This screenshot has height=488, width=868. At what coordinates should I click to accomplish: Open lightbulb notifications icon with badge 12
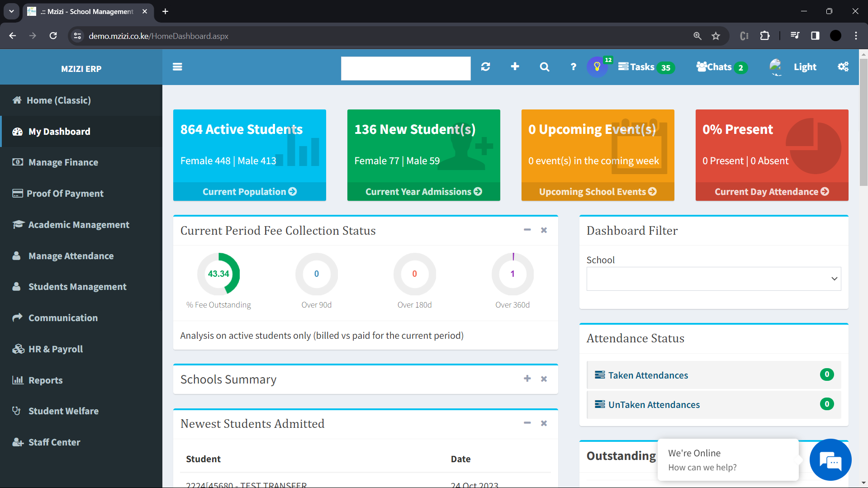(598, 67)
